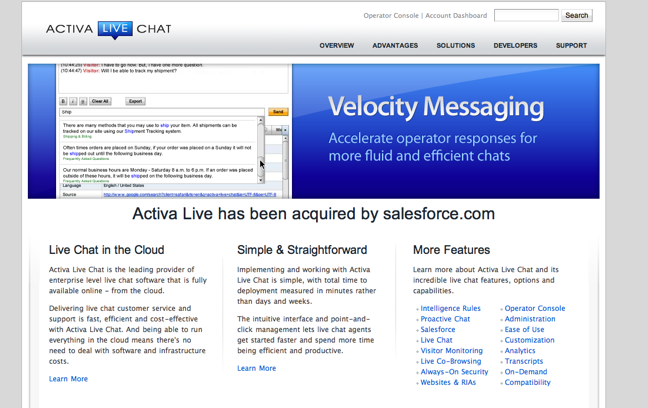Open the Customization feature link
The height and width of the screenshot is (408, 648).
tap(529, 340)
